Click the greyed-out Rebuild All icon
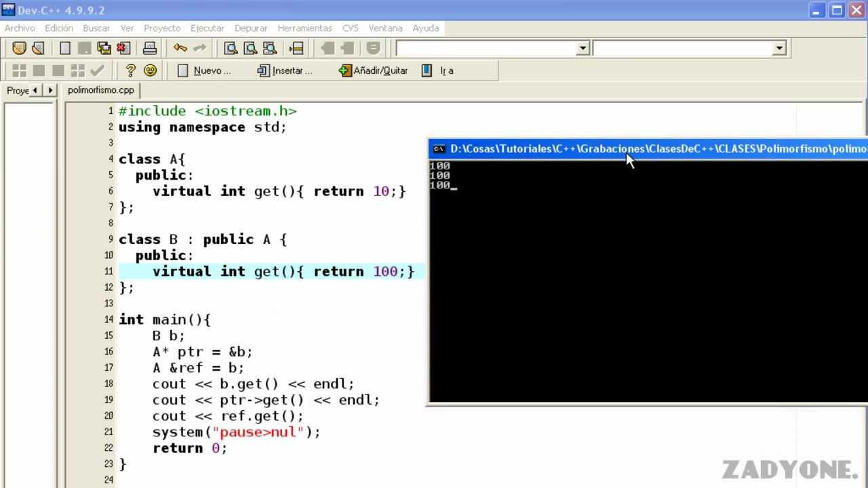This screenshot has height=488, width=868. [78, 70]
